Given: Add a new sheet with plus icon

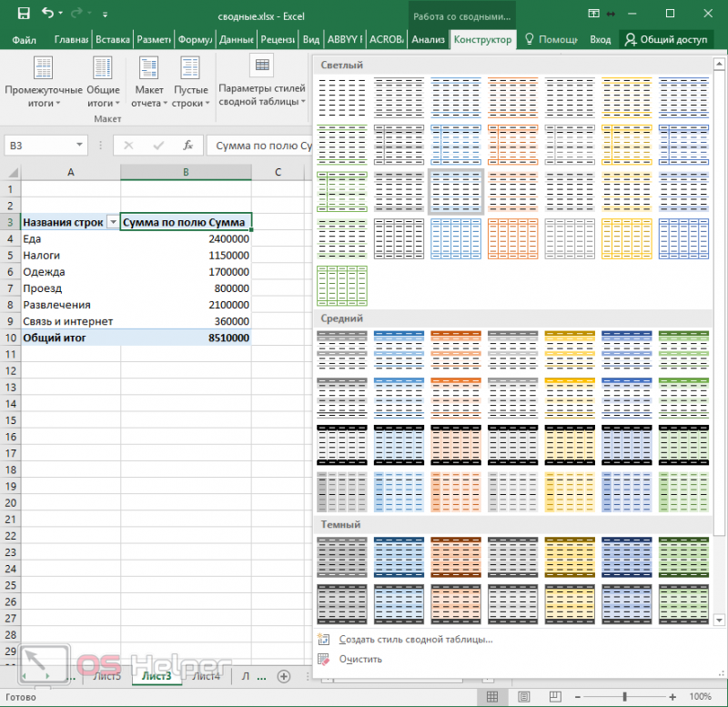Looking at the screenshot, I should click(x=284, y=676).
